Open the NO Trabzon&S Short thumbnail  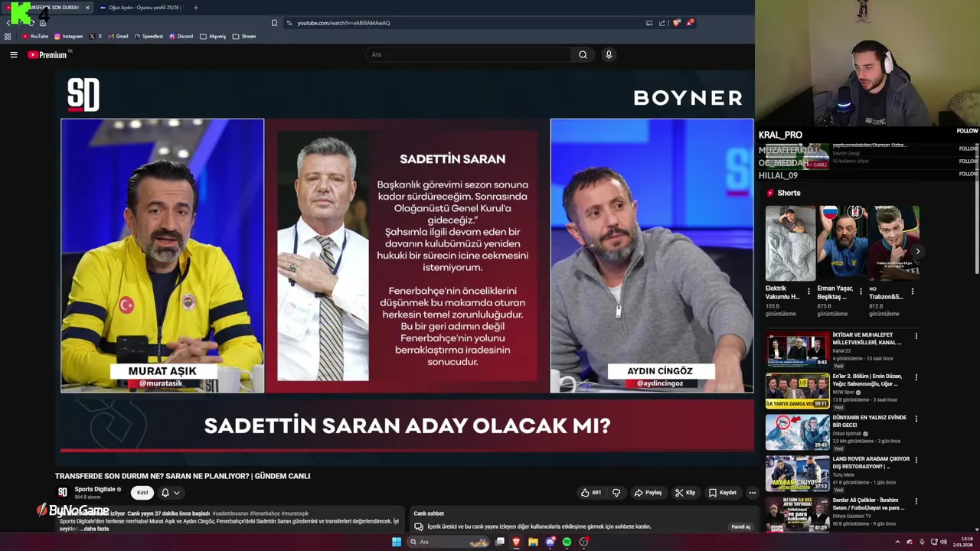(x=893, y=243)
